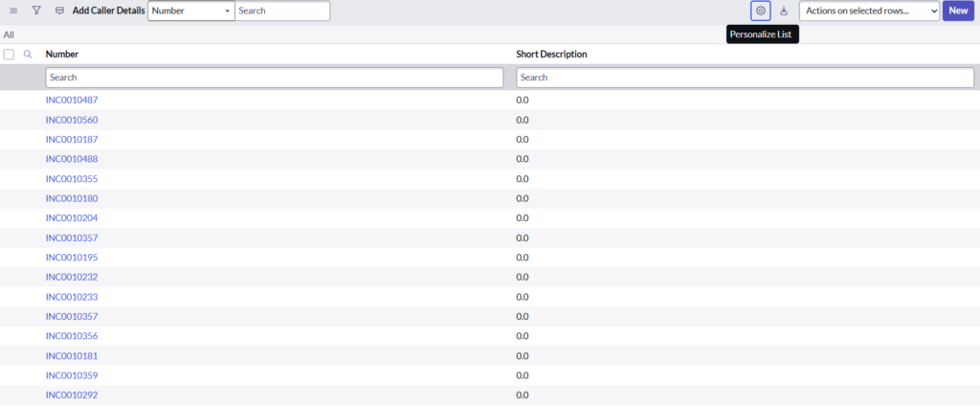The width and height of the screenshot is (980, 408).
Task: Sort by the Number column header
Action: pos(62,55)
